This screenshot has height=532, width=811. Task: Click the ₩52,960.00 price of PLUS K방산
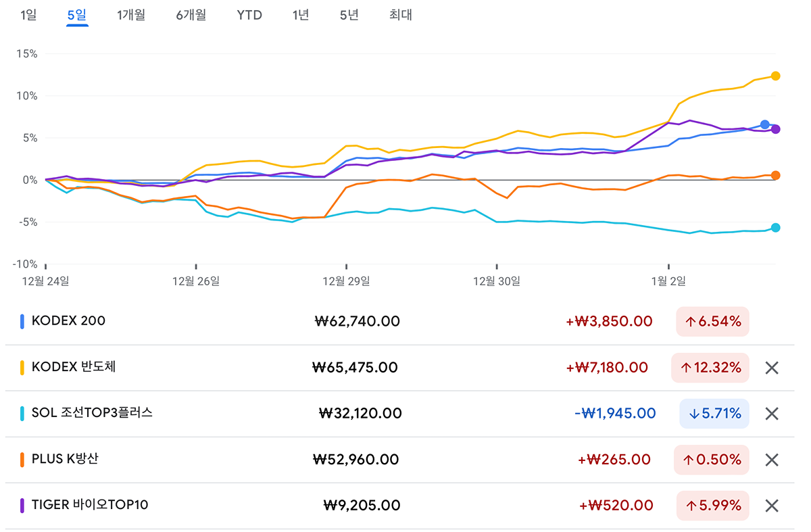coord(355,460)
